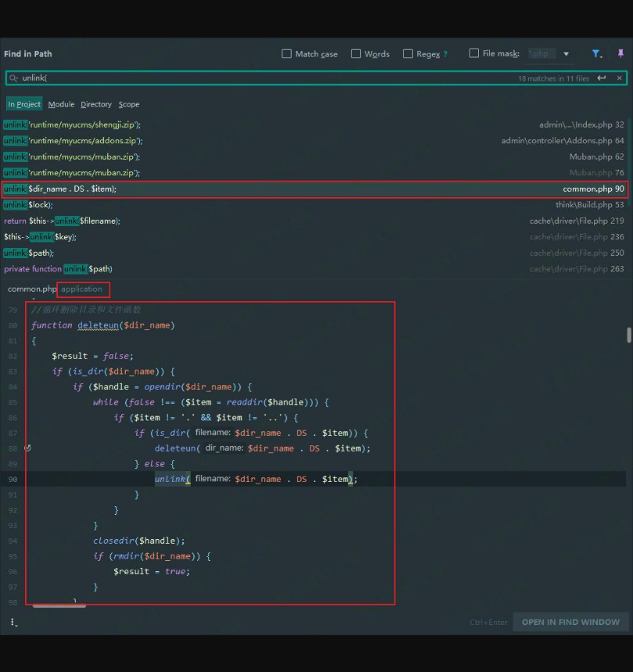Switch to the Directory scope tab

tap(96, 104)
